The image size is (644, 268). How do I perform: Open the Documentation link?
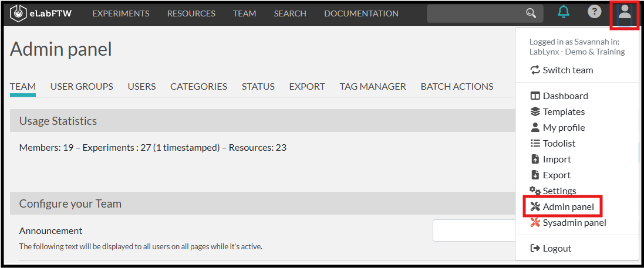pos(361,13)
